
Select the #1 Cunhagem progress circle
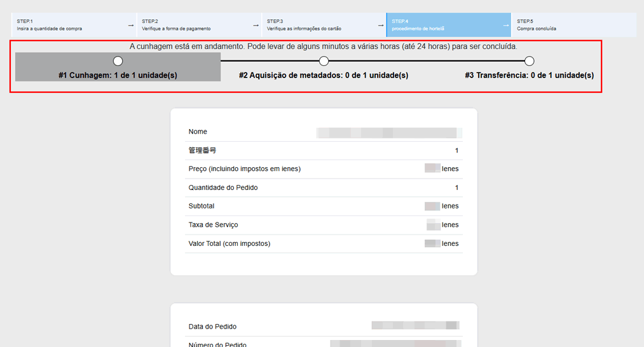(118, 61)
